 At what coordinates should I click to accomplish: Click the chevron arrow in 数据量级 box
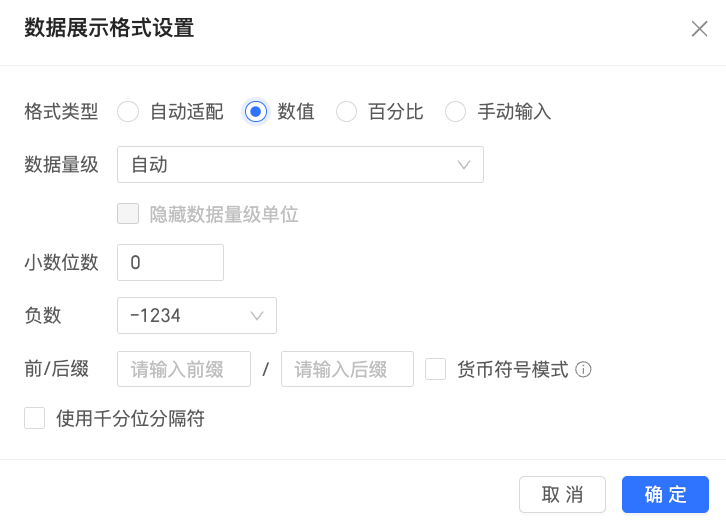[x=464, y=165]
